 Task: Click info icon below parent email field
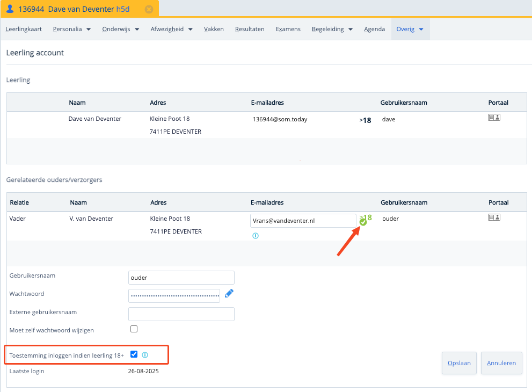point(256,235)
